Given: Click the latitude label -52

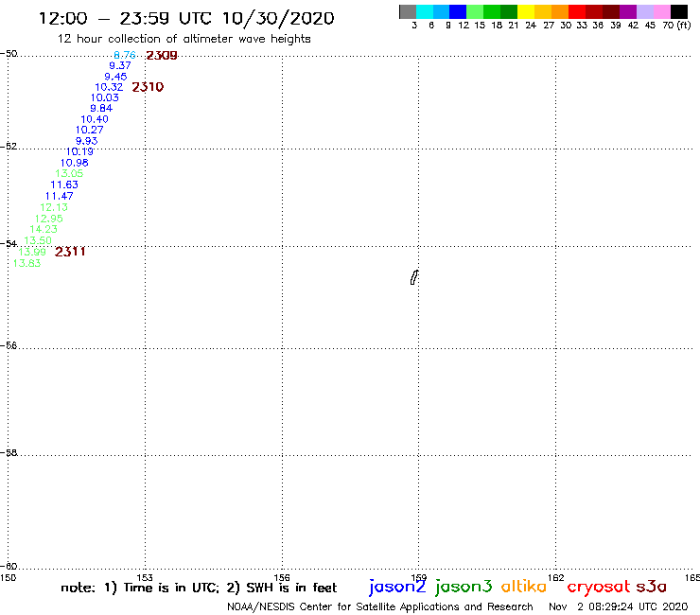Looking at the screenshot, I should [x=9, y=146].
